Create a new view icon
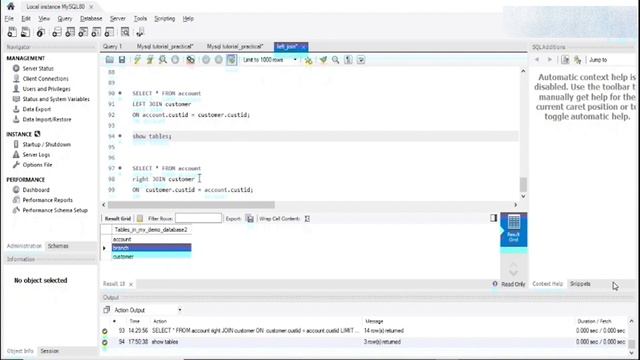The width and height of the screenshot is (640, 360). click(83, 32)
